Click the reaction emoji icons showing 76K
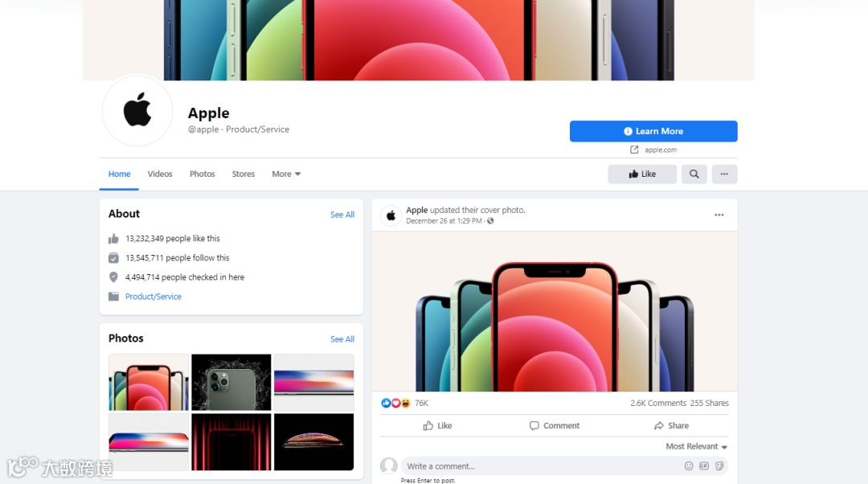 pyautogui.click(x=395, y=403)
